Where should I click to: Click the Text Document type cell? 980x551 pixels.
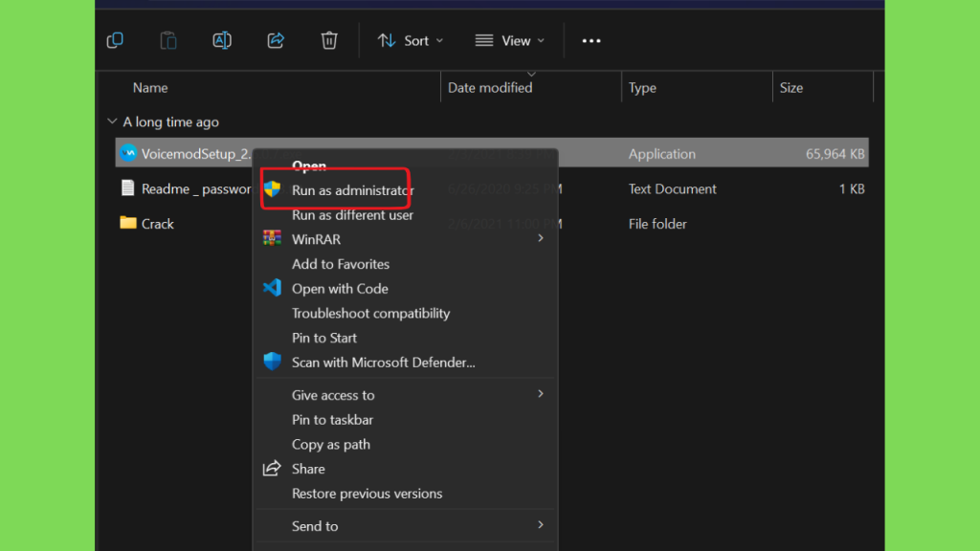673,188
